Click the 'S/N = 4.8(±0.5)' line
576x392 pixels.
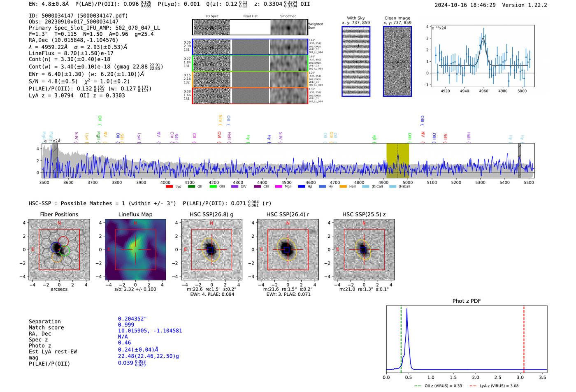(x=53, y=81)
